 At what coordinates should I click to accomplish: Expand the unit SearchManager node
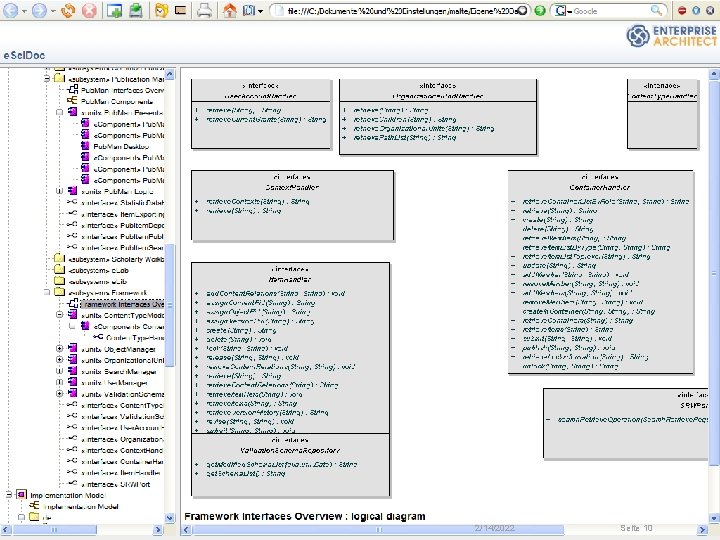[x=60, y=371]
